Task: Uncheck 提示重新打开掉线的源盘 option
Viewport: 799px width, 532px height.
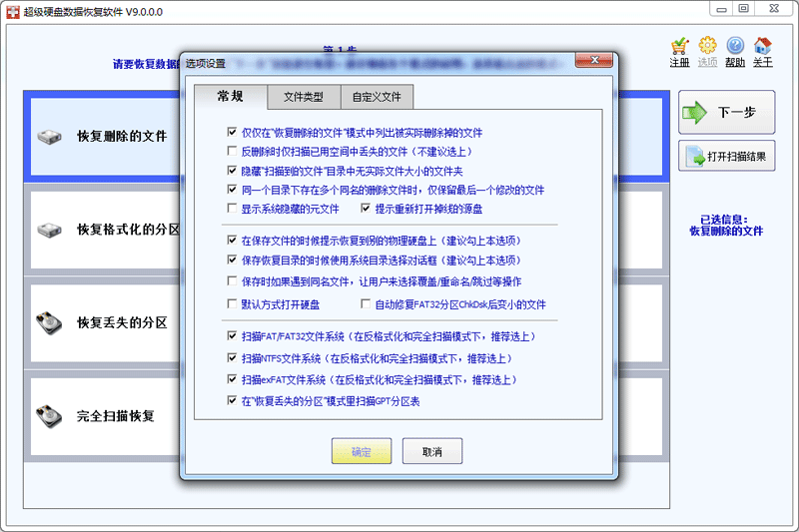Action: coord(366,209)
